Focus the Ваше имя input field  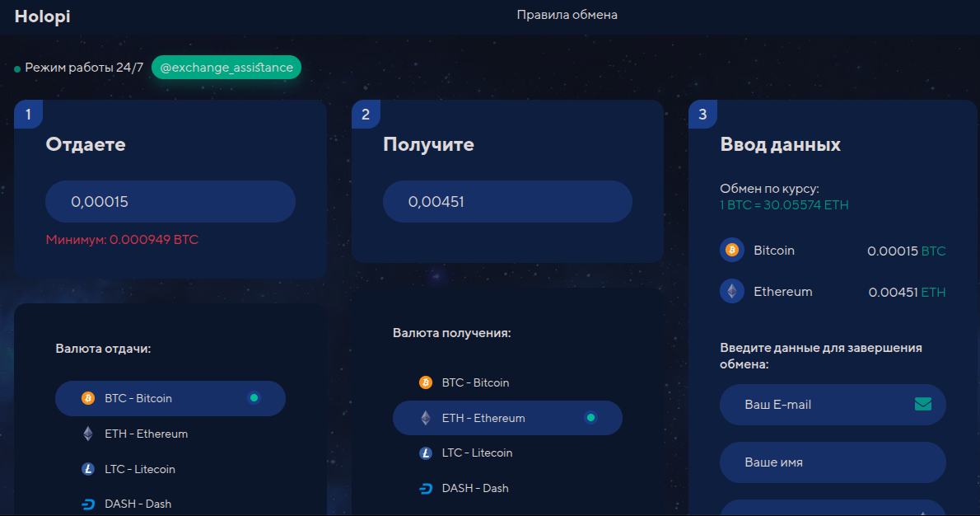pyautogui.click(x=832, y=462)
